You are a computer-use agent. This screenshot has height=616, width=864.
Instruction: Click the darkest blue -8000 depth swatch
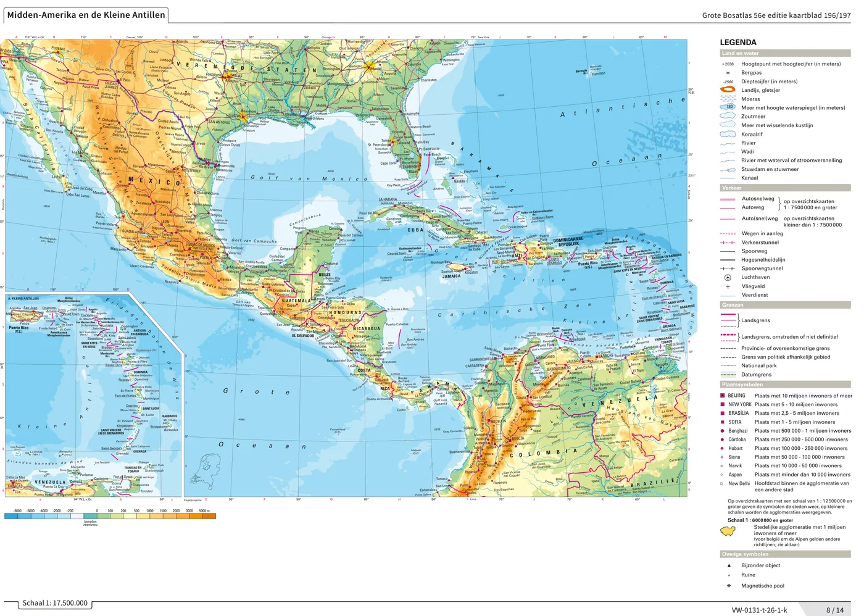11,517
